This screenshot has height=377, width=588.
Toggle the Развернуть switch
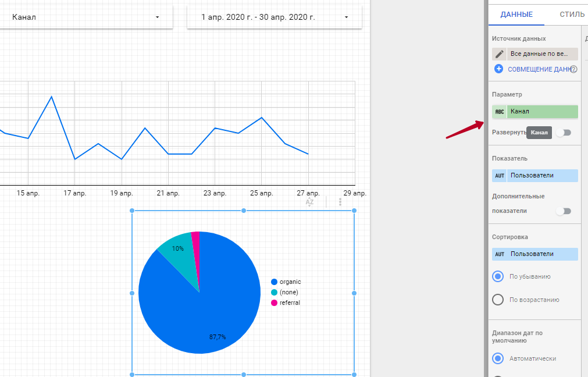click(x=563, y=133)
